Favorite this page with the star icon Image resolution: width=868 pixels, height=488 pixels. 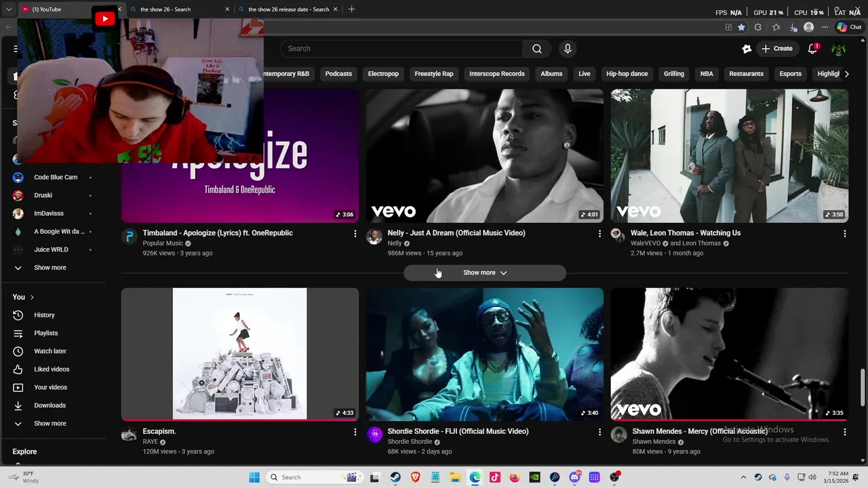(x=741, y=27)
